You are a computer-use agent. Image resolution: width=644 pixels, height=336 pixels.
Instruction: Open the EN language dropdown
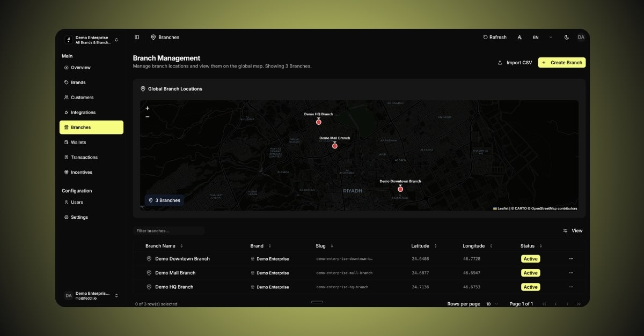click(x=542, y=38)
